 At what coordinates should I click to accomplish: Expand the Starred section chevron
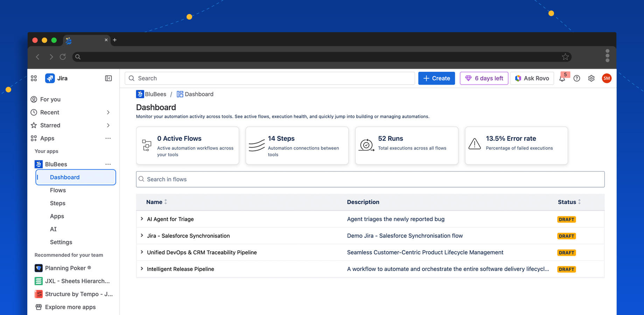[x=108, y=125]
